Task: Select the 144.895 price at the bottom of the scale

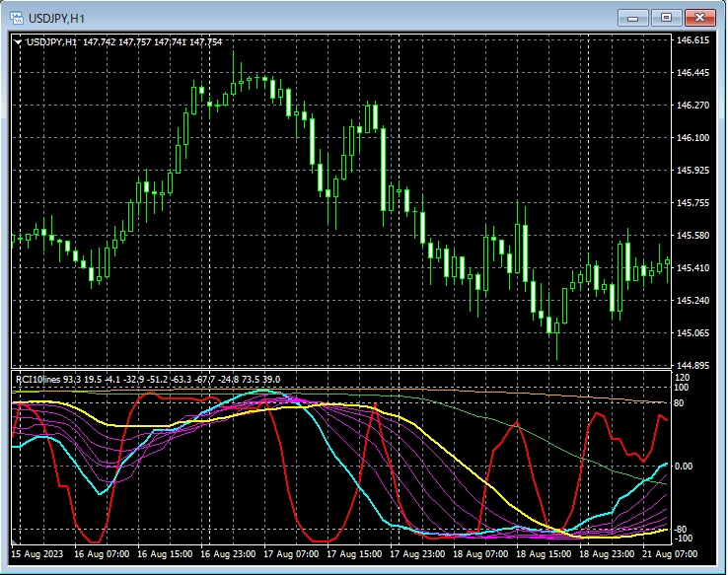Action: coord(692,366)
